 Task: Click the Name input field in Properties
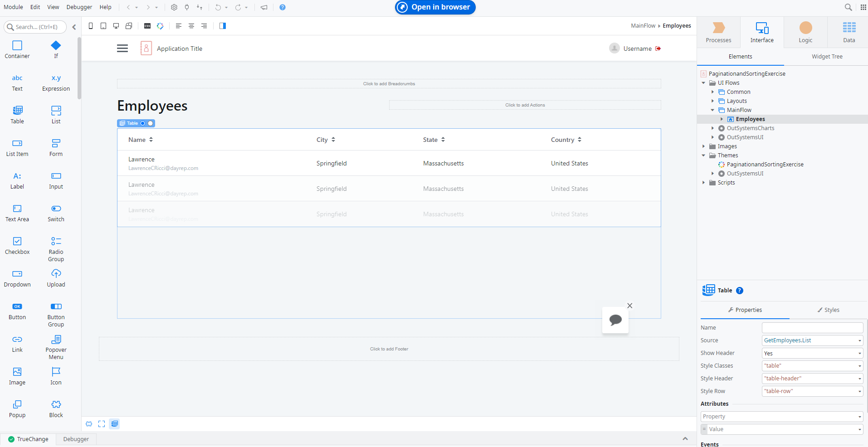pos(812,327)
